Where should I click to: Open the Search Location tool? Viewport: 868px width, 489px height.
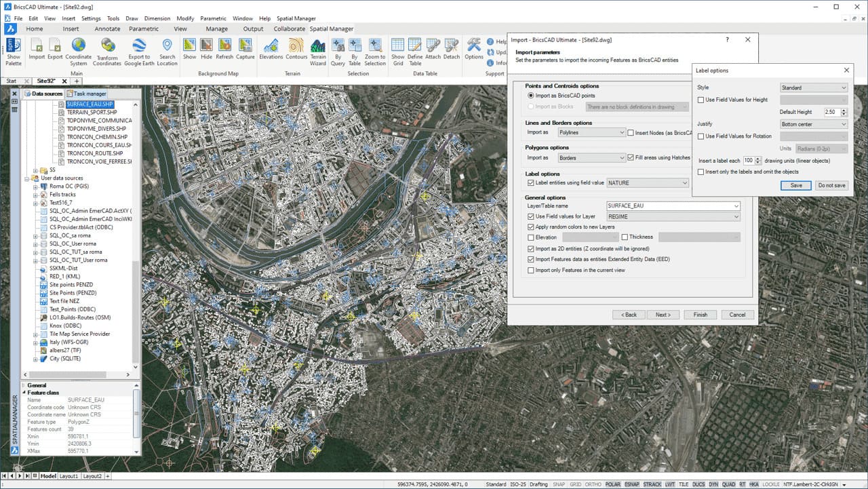167,52
